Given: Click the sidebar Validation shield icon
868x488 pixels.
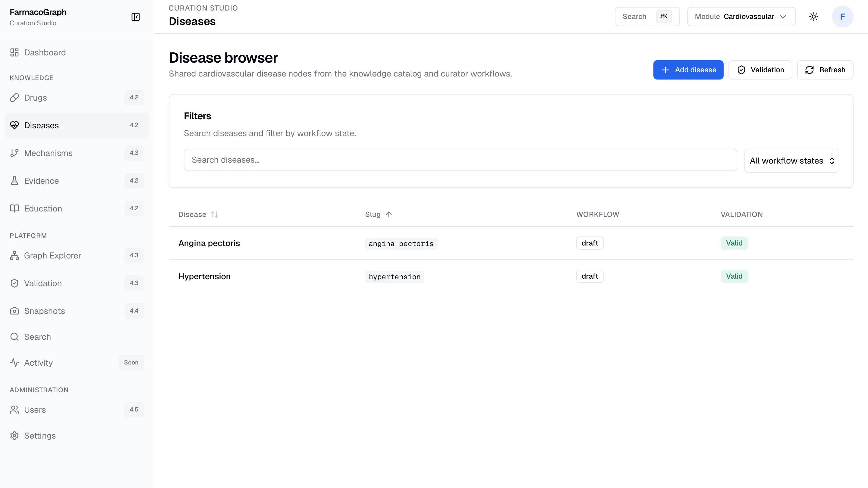Looking at the screenshot, I should (14, 283).
